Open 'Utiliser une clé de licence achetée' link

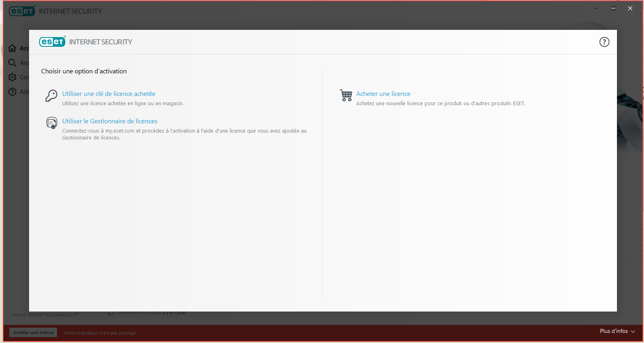(x=109, y=94)
